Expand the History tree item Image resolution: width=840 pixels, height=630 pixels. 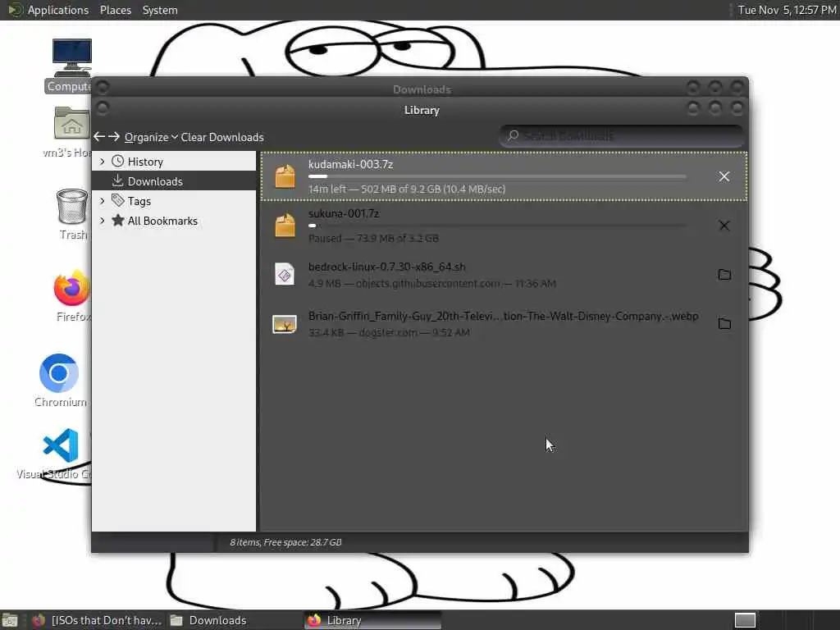(103, 162)
